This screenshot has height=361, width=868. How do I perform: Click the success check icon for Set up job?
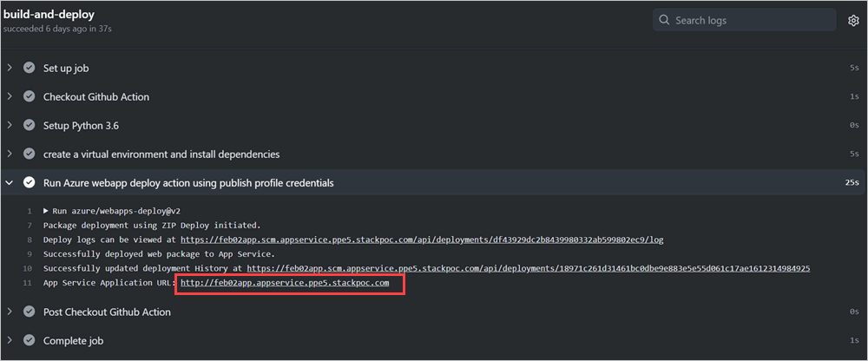(29, 68)
